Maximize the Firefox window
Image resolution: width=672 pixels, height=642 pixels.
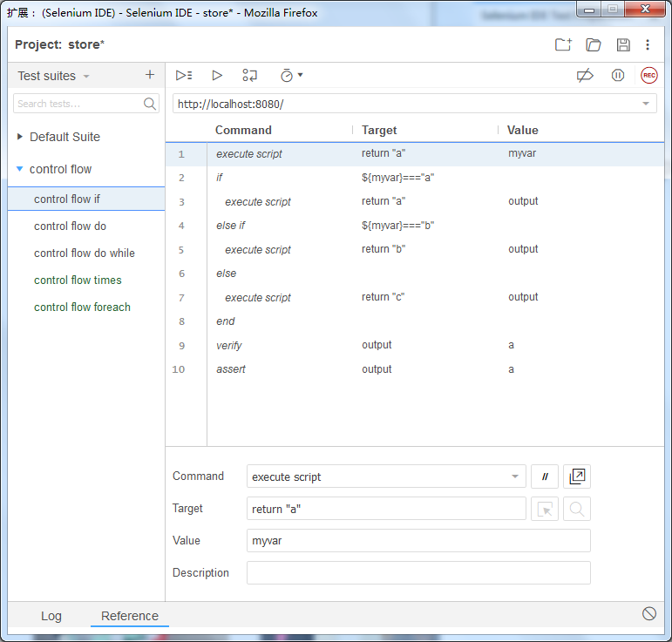click(x=613, y=10)
